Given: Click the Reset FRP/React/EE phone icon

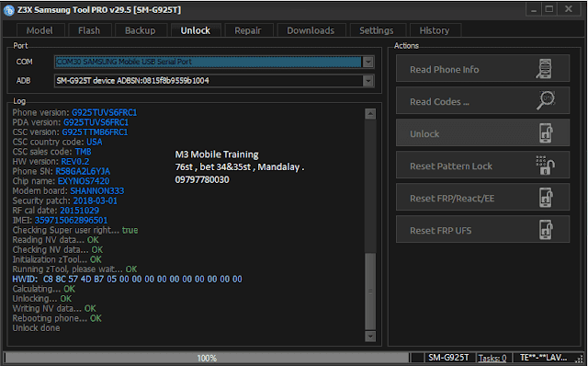Looking at the screenshot, I should pyautogui.click(x=546, y=198).
